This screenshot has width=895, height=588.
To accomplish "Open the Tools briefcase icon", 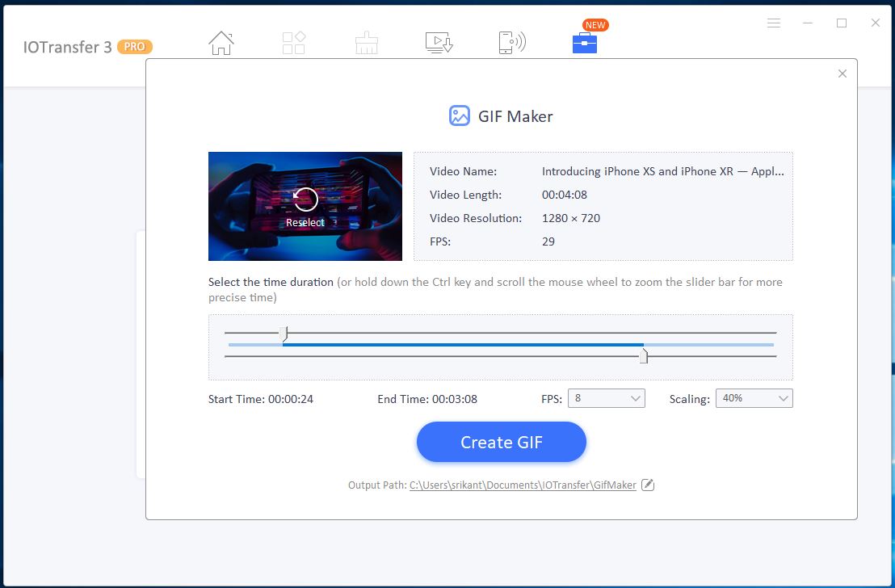I will click(585, 43).
